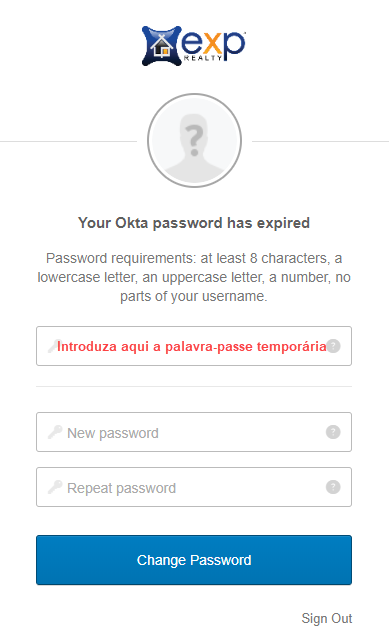Select the 'Your Okta password has expired' heading
This screenshot has height=639, width=389.
click(194, 223)
